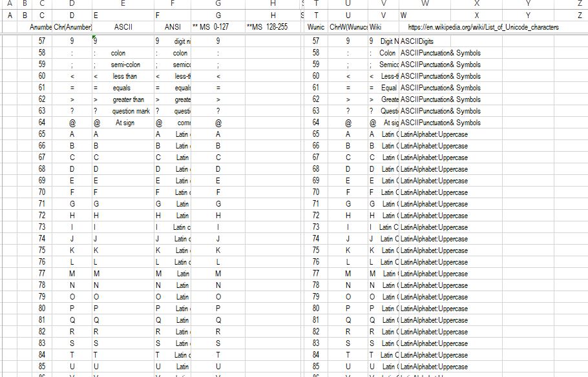The height and width of the screenshot is (377, 588).
Task: Click "S" in the ChrW column U
Action: point(348,343)
